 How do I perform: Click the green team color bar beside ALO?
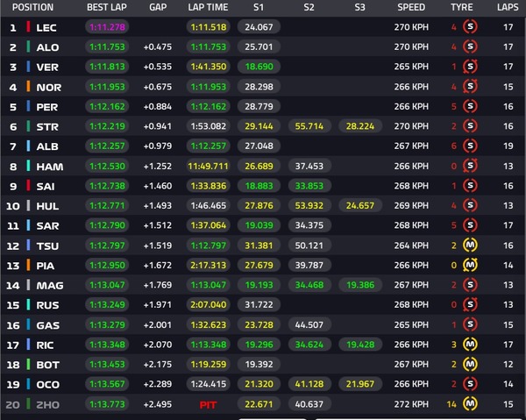[28, 47]
